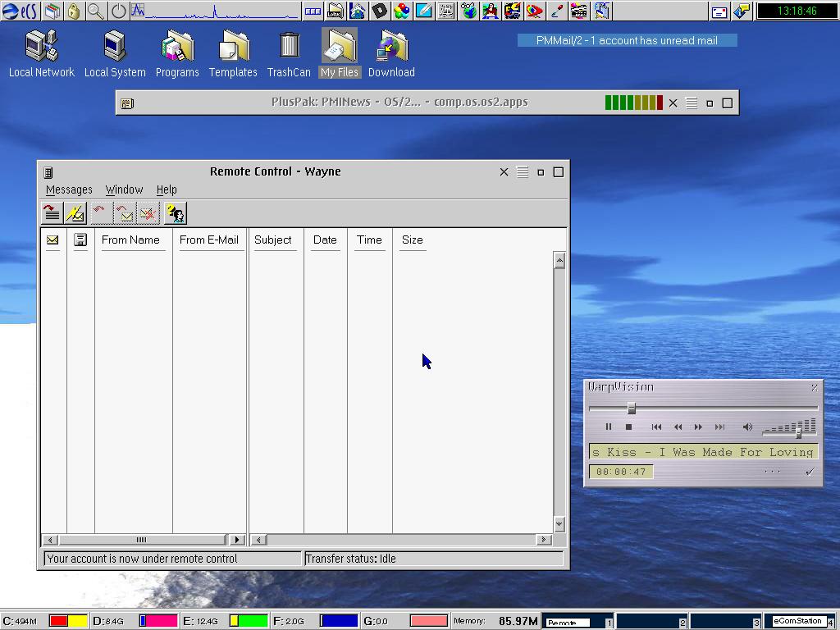The image size is (840, 630).
Task: Open the Local Network desktop icon
Action: point(42,54)
